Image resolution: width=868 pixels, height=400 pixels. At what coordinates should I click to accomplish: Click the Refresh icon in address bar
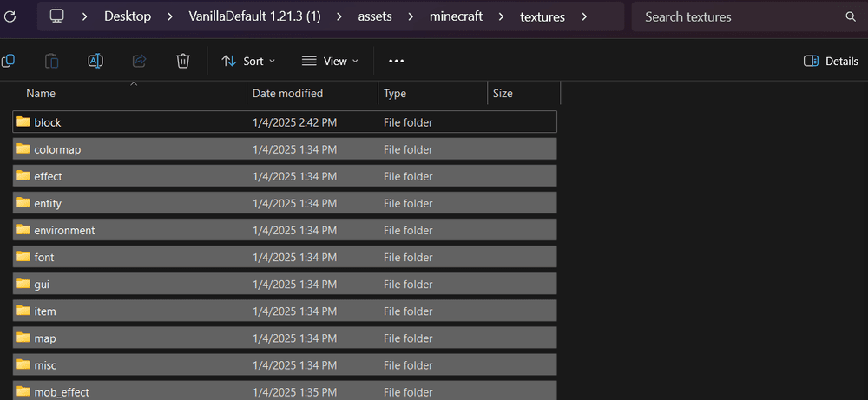point(10,16)
